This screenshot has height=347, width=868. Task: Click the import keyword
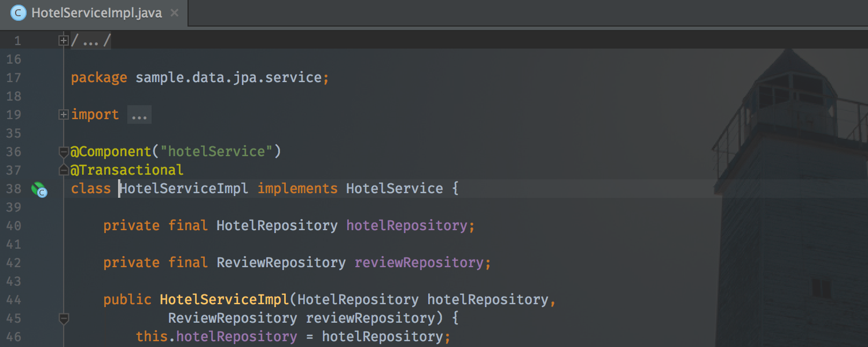95,115
